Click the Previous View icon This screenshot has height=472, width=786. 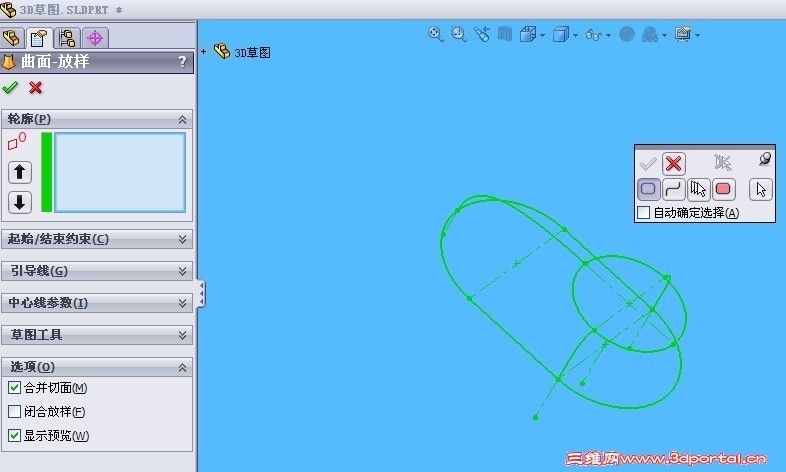pos(482,34)
